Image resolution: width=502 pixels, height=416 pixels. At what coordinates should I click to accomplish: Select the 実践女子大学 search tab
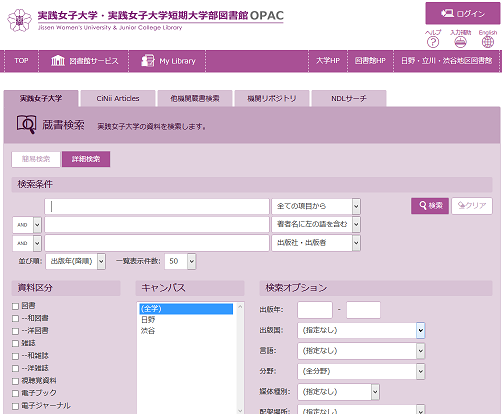pos(41,98)
